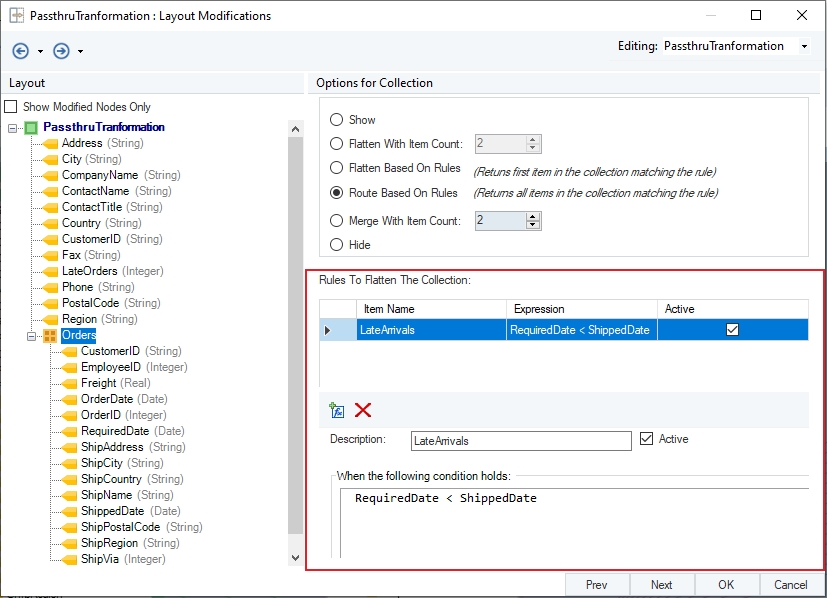Click the Next button
827x598 pixels.
pos(661,585)
